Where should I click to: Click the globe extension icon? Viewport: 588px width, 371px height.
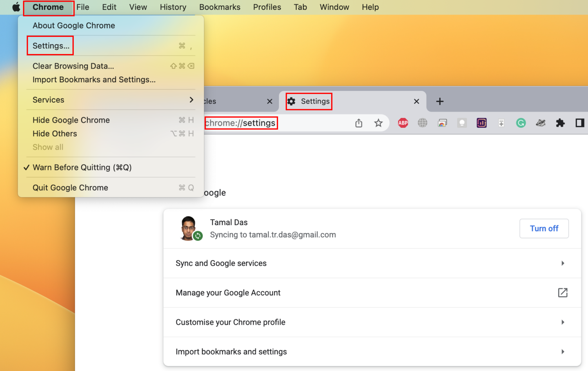pyautogui.click(x=423, y=123)
